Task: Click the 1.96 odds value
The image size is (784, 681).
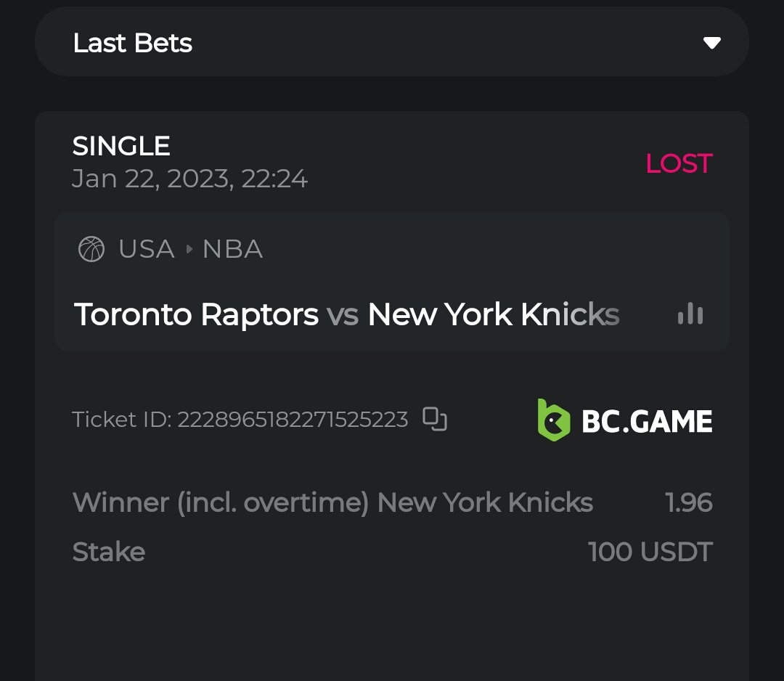Action: click(688, 502)
